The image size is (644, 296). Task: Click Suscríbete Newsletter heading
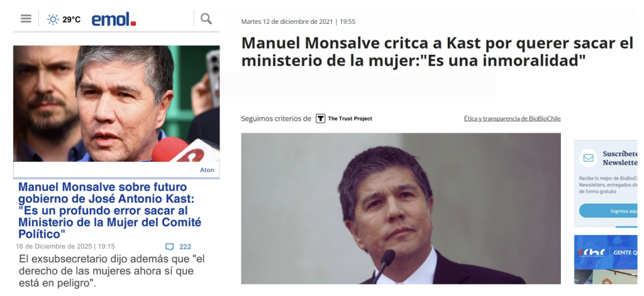[620, 158]
